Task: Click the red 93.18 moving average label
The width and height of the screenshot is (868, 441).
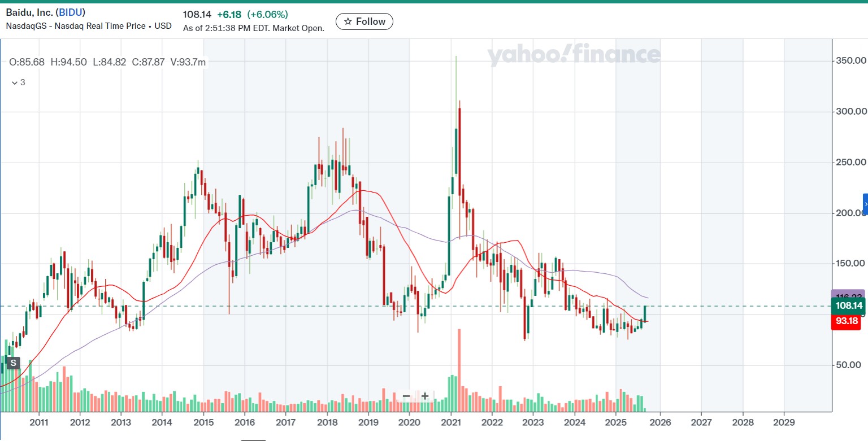Action: coord(847,322)
